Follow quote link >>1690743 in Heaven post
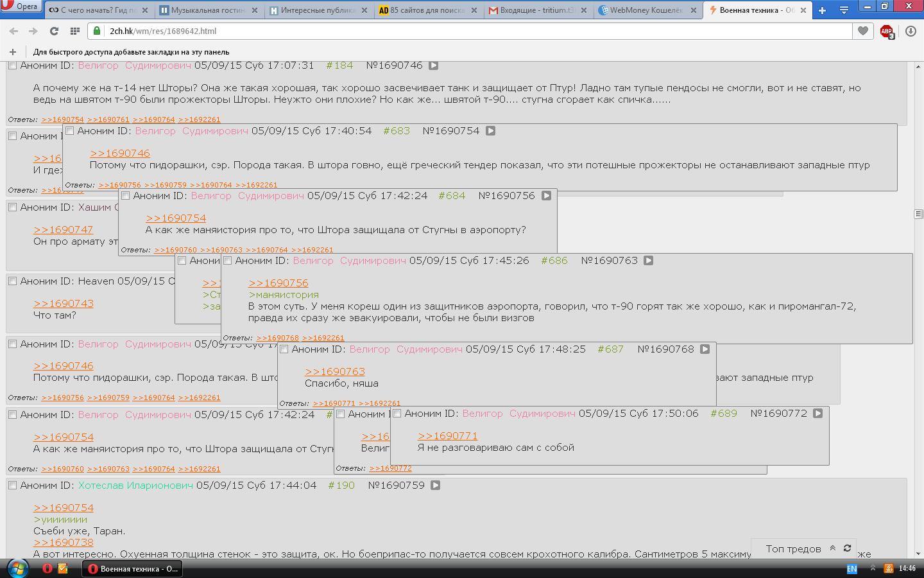 pos(64,304)
